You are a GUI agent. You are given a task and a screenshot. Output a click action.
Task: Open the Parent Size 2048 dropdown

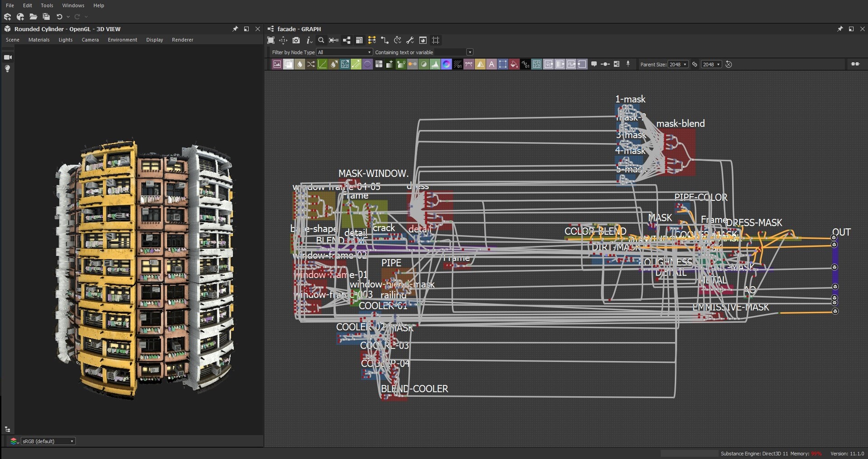click(x=678, y=64)
